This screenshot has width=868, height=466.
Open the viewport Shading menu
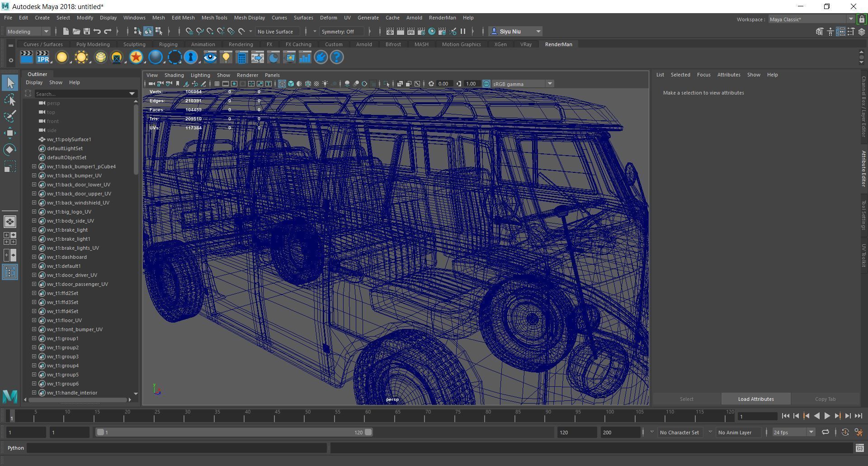pyautogui.click(x=174, y=75)
